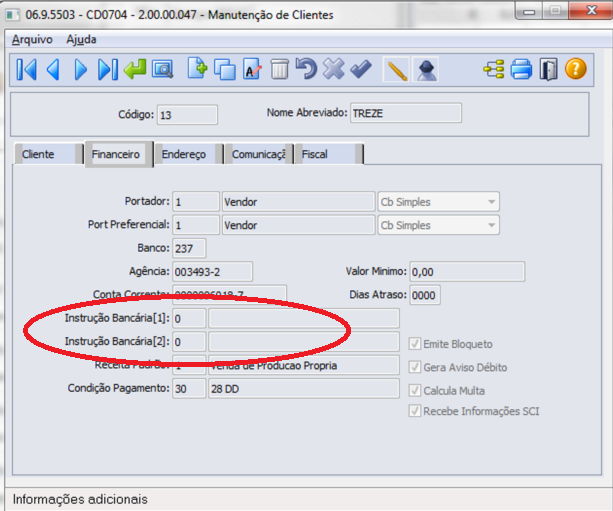The height and width of the screenshot is (511, 613).
Task: Click the Portador Vendor name field
Action: point(299,202)
